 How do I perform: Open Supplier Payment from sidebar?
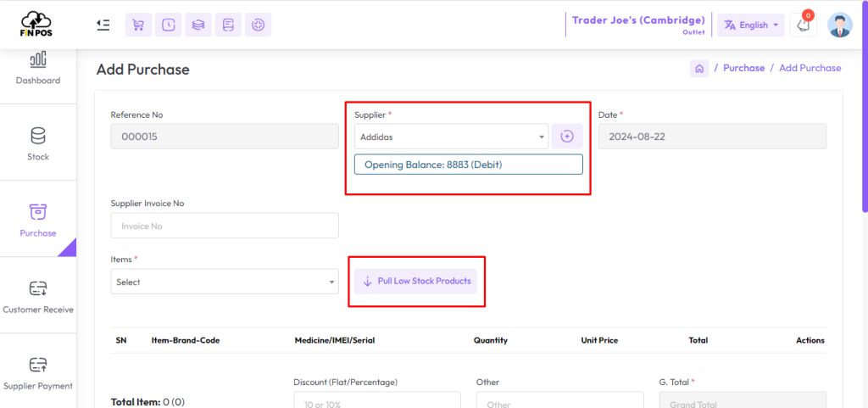click(38, 373)
